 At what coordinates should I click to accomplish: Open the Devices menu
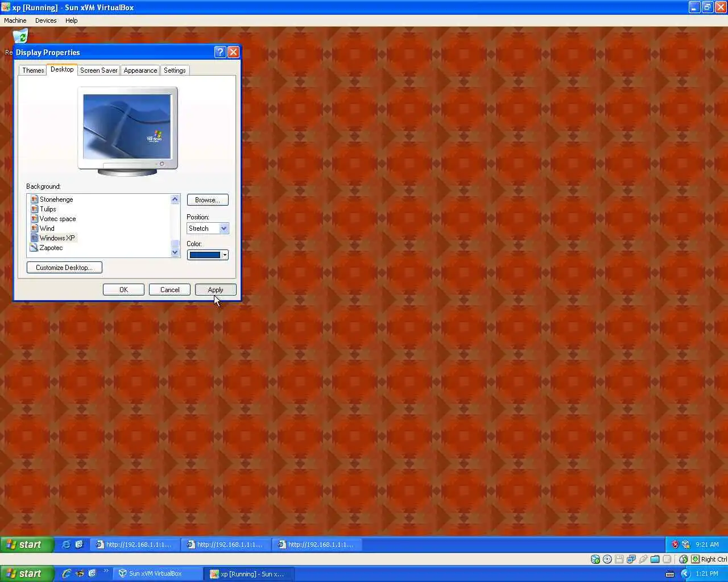(45, 20)
